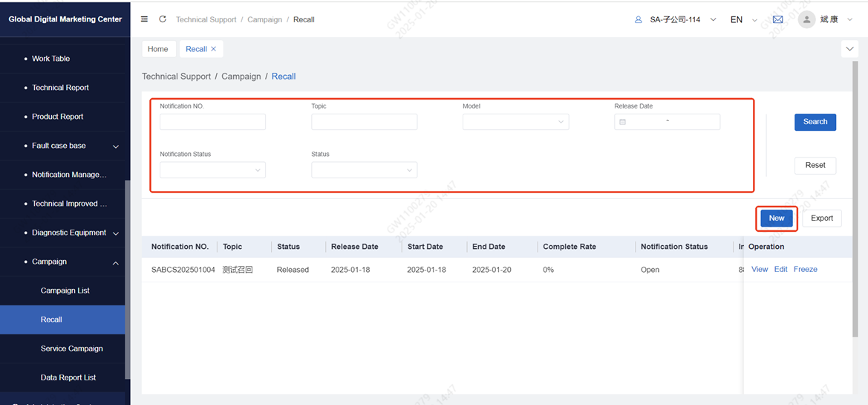Open the Notification Status dropdown
This screenshot has width=868, height=405.
click(x=212, y=170)
